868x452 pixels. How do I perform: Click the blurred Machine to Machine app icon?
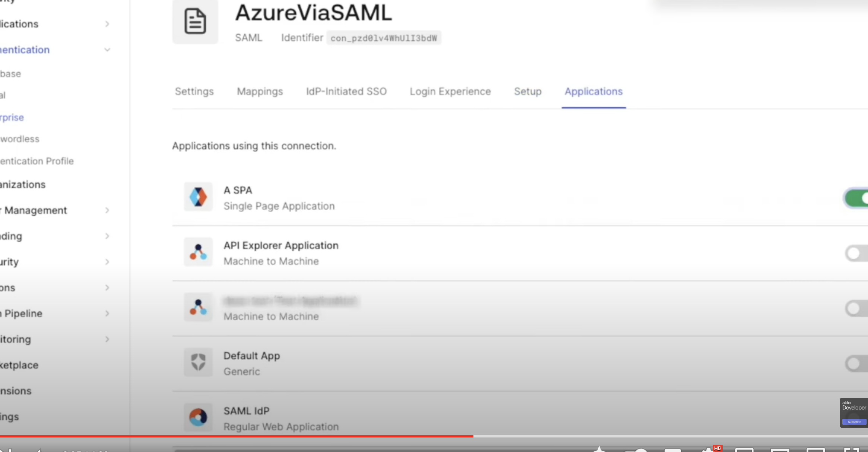(198, 307)
